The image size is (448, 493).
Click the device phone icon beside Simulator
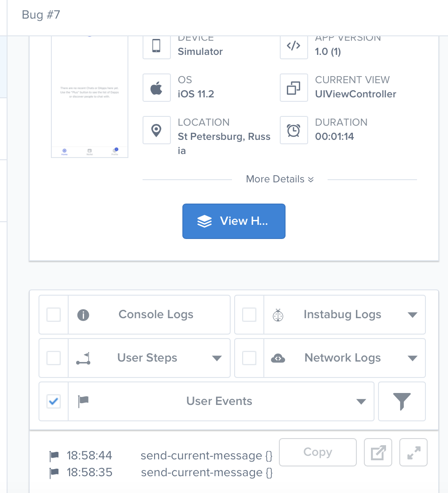156,46
